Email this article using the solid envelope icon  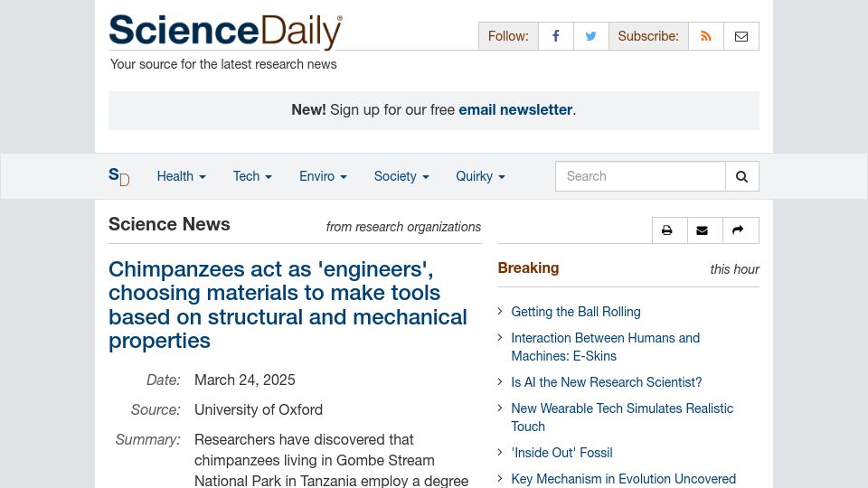point(702,230)
